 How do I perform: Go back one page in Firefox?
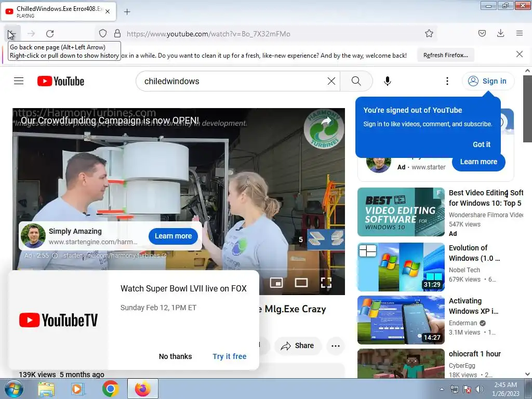click(x=12, y=34)
